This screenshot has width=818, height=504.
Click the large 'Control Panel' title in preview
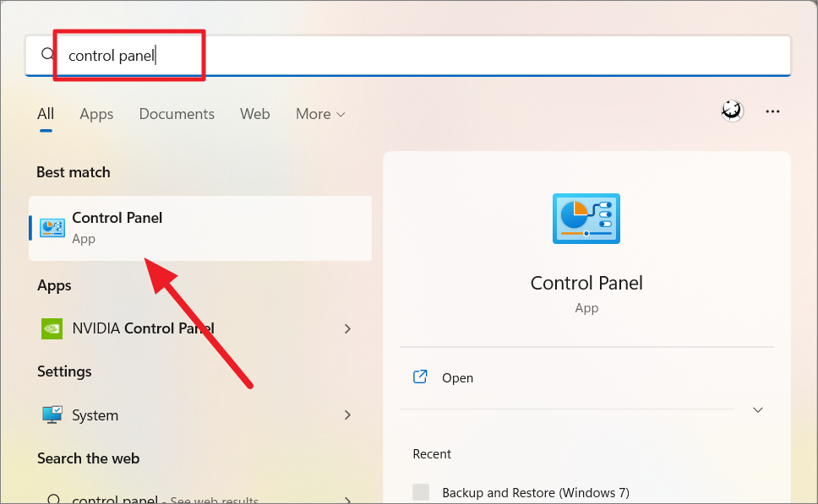point(586,283)
